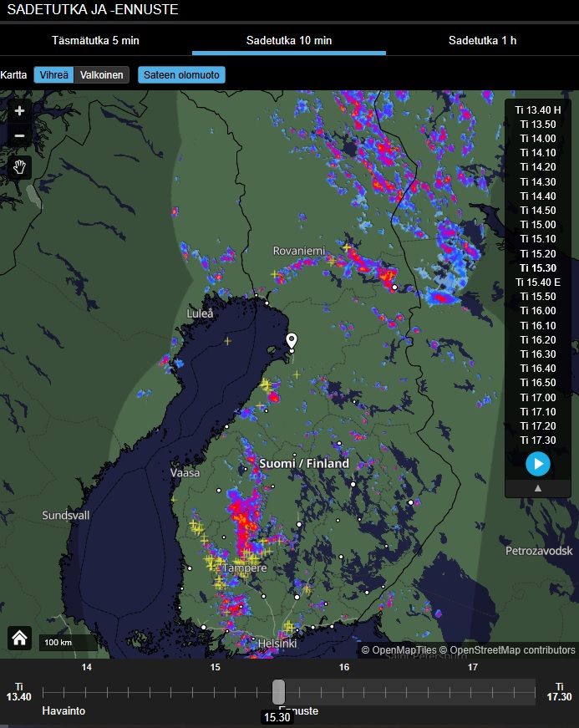This screenshot has width=579, height=728.
Task: Select Ti 15.50 frame
Action: point(538,297)
